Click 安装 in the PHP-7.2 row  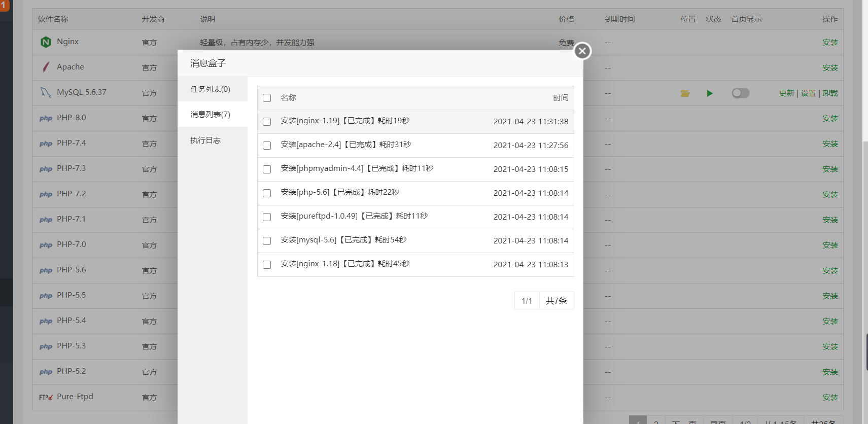[830, 195]
